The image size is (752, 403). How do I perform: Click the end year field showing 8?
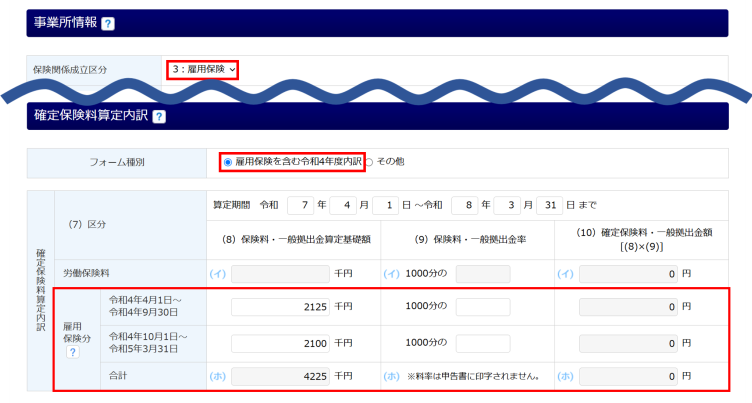(464, 205)
